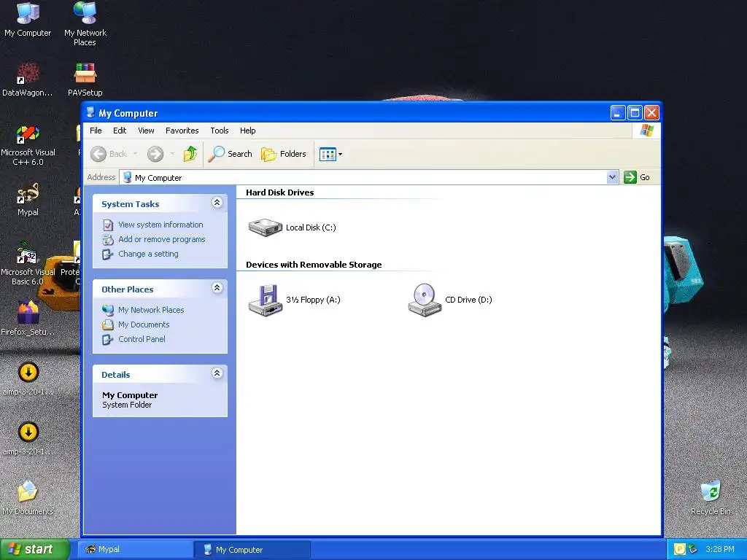Open the Edit menu
Screen dimensions: 747x560
tap(120, 131)
